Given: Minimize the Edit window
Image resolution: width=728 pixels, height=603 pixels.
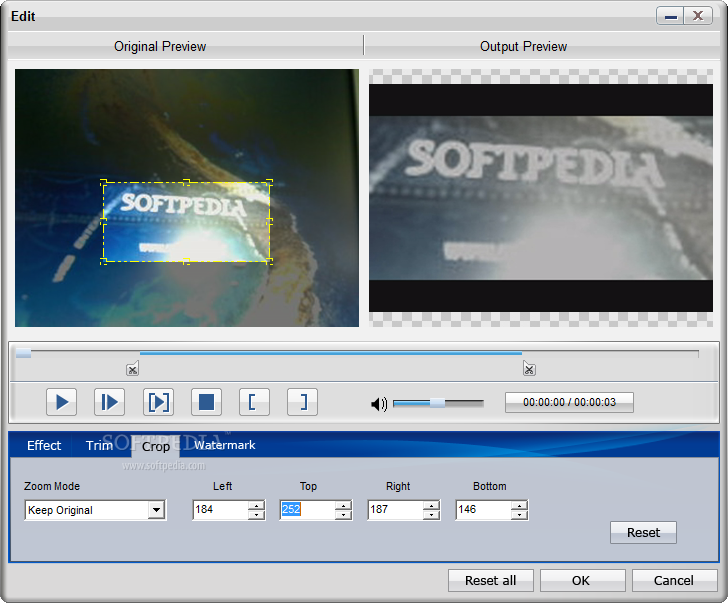Looking at the screenshot, I should pos(670,16).
